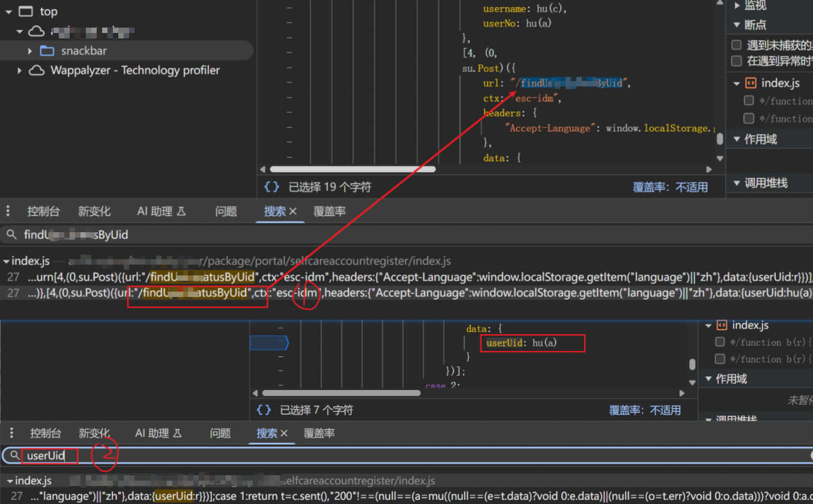
Task: Click right arrow of lower editor horizontal scrollbar
Action: pos(682,394)
